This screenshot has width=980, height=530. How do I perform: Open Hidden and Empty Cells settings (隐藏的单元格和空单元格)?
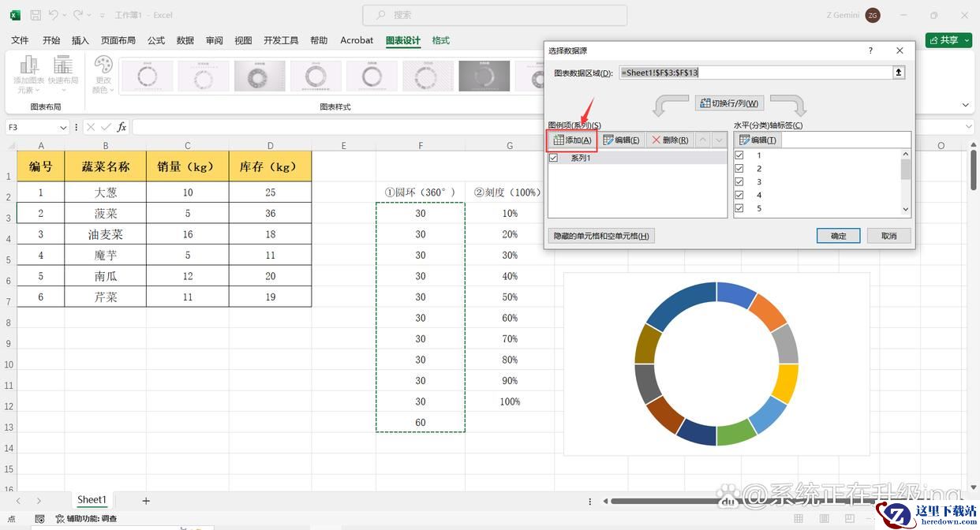pyautogui.click(x=601, y=236)
